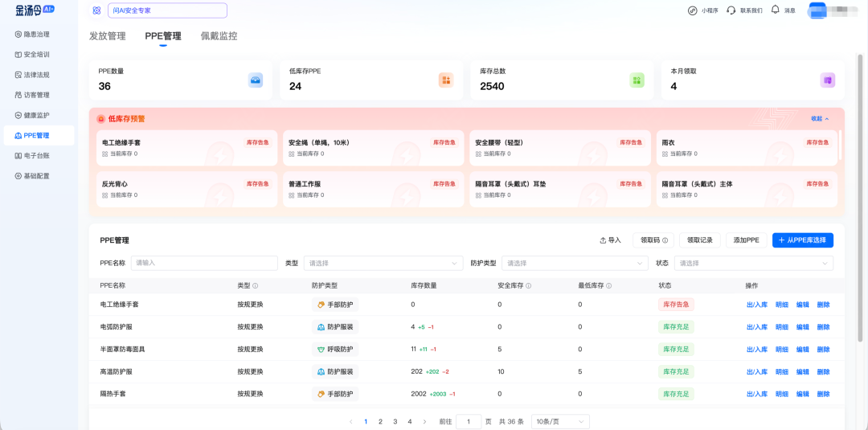Click the AI expert atom icon

tap(97, 10)
